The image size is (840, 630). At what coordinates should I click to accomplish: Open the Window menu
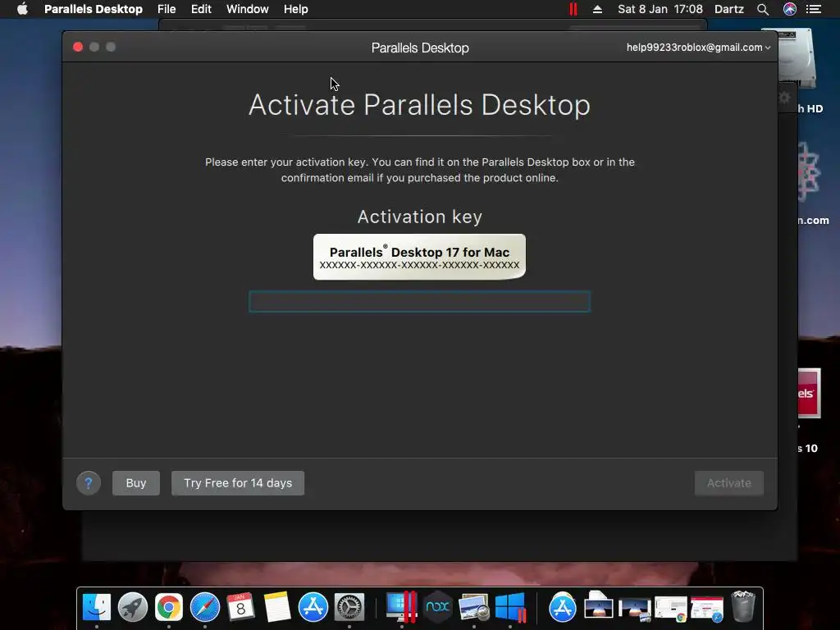248,9
